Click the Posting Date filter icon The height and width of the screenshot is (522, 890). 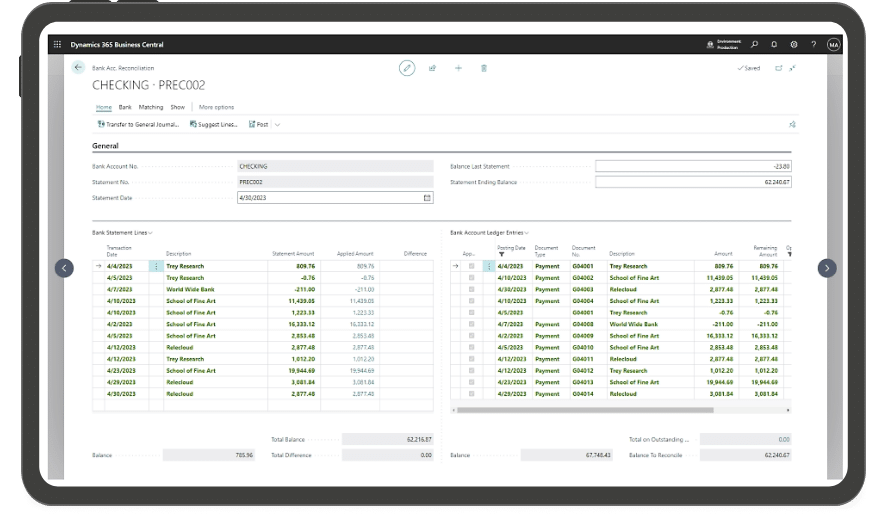coord(501,255)
